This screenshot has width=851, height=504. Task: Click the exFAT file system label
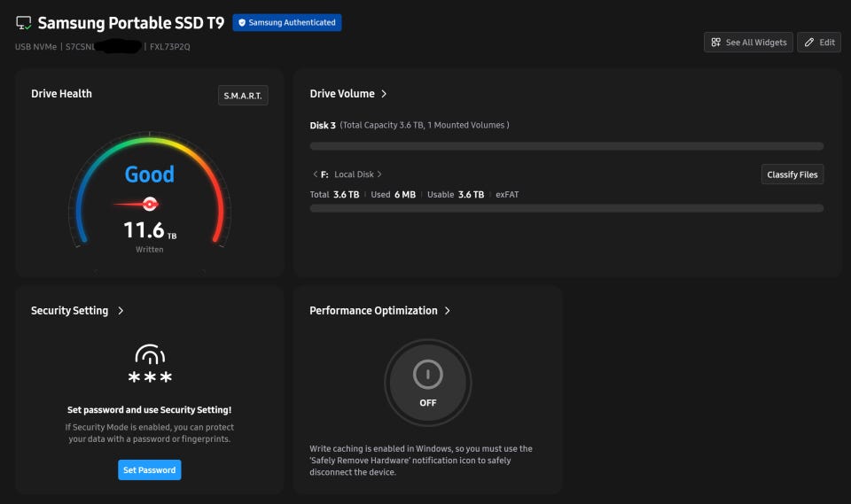[x=507, y=194]
